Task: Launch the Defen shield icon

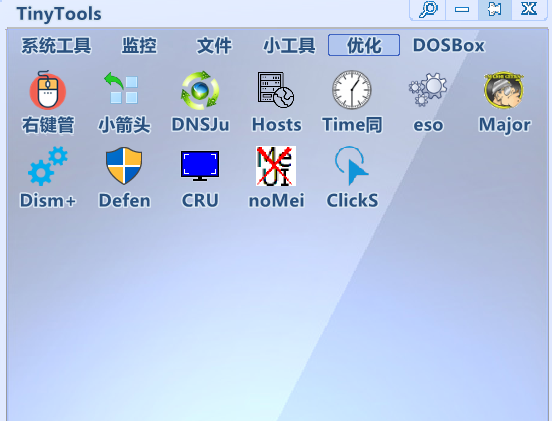Action: (x=124, y=166)
